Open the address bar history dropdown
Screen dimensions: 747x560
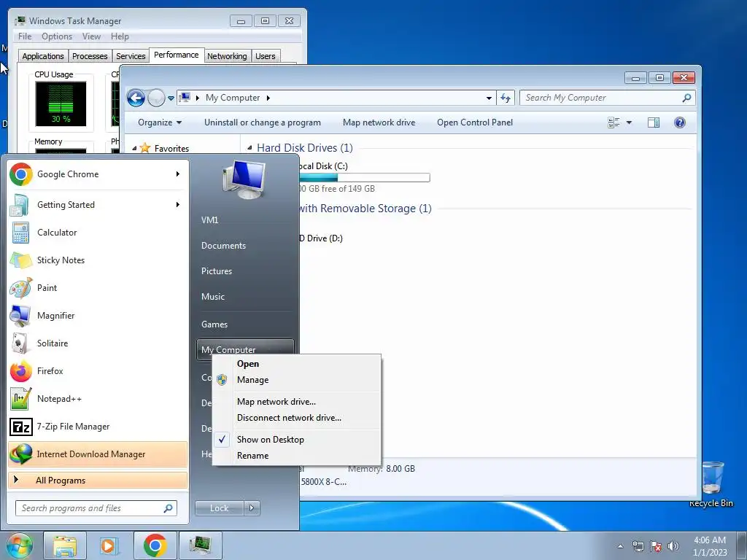point(489,98)
